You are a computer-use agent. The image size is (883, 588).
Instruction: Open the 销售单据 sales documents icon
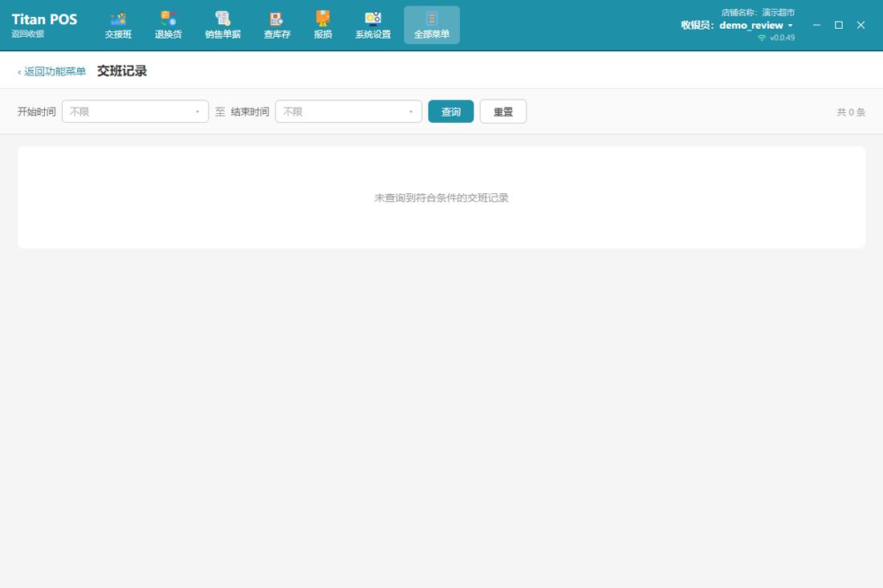223,26
